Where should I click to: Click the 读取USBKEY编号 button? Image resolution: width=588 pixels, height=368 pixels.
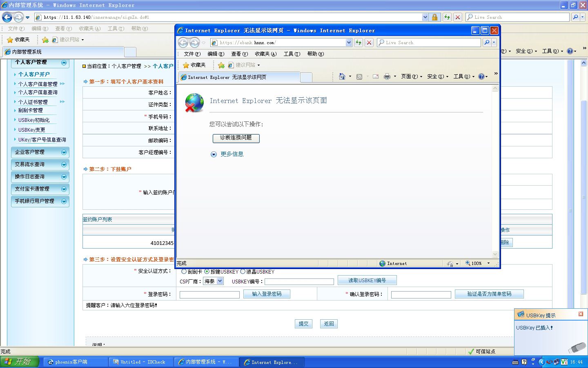click(367, 280)
